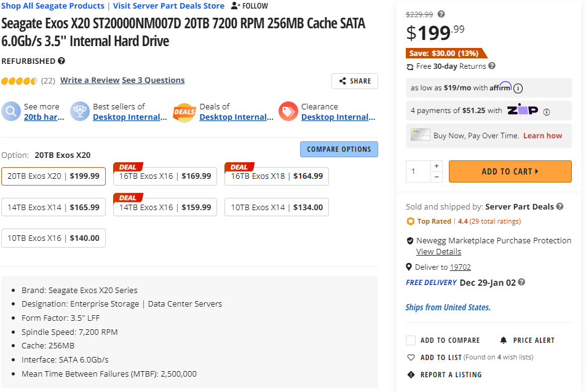Click the Price Alert bell icon

point(504,340)
